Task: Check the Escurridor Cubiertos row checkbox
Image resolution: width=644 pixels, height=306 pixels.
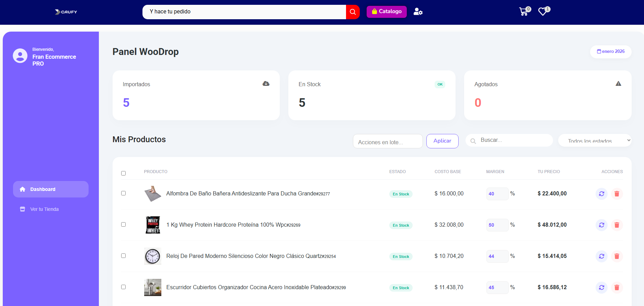Action: tap(123, 287)
